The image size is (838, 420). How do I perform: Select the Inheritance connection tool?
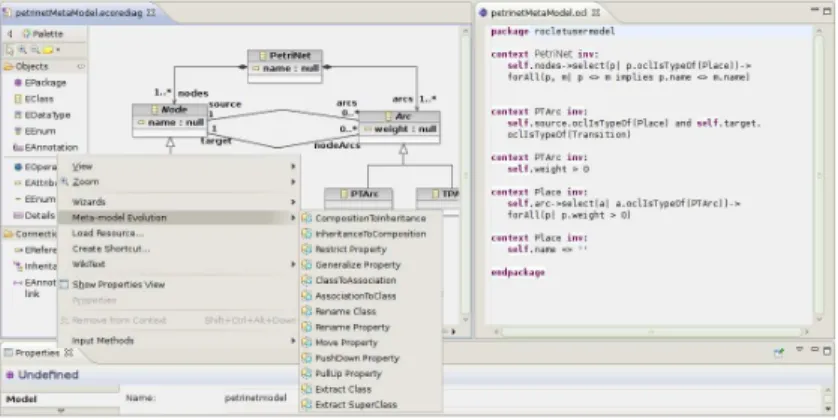[x=35, y=266]
